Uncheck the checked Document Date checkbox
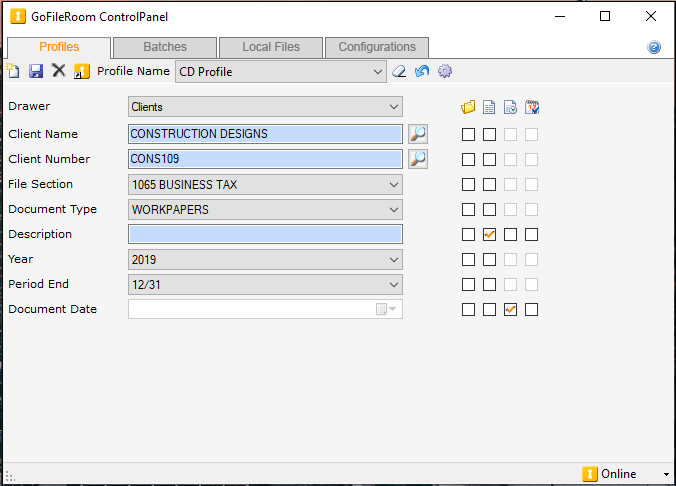Screen dimensions: 676x486 coord(511,309)
